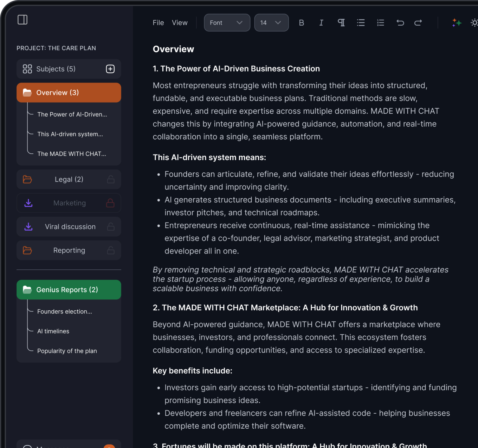Open the font size 14 dropdown
Image resolution: width=478 pixels, height=448 pixels.
coord(271,23)
